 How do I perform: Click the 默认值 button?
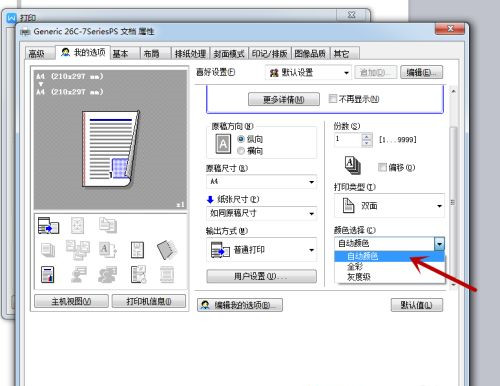point(417,305)
